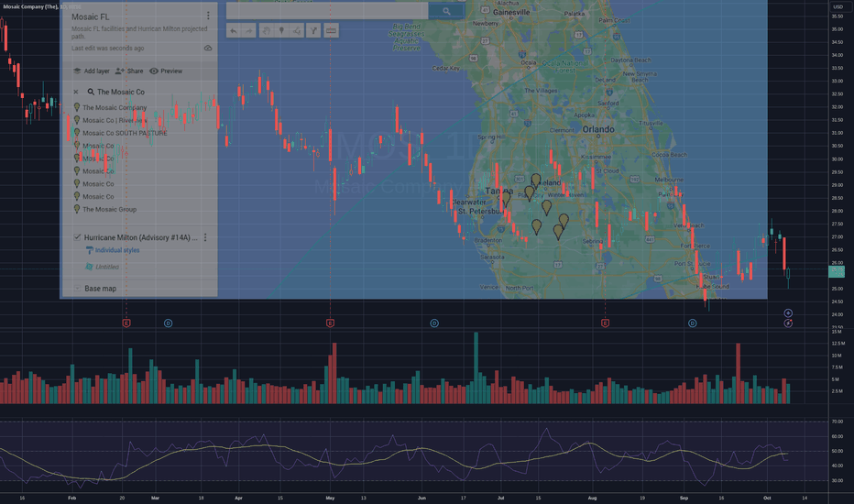Choose the Add marker tool
Screen dimensions: 854x504
pos(281,30)
